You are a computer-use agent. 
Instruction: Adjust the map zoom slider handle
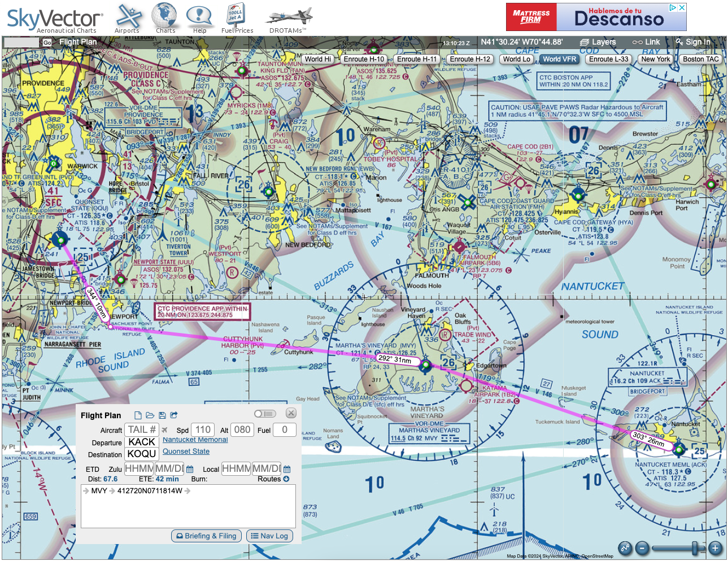695,547
